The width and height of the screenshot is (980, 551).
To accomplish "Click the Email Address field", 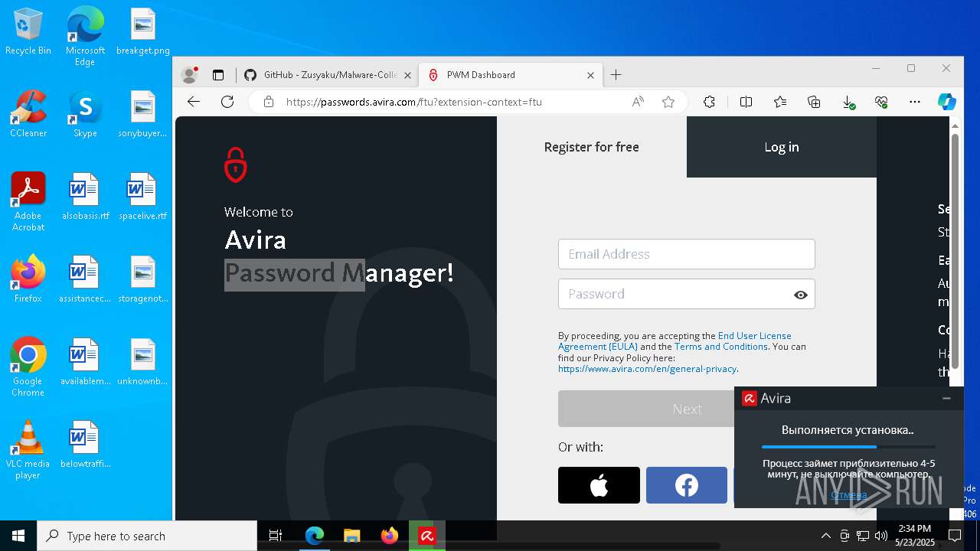I will 687,254.
